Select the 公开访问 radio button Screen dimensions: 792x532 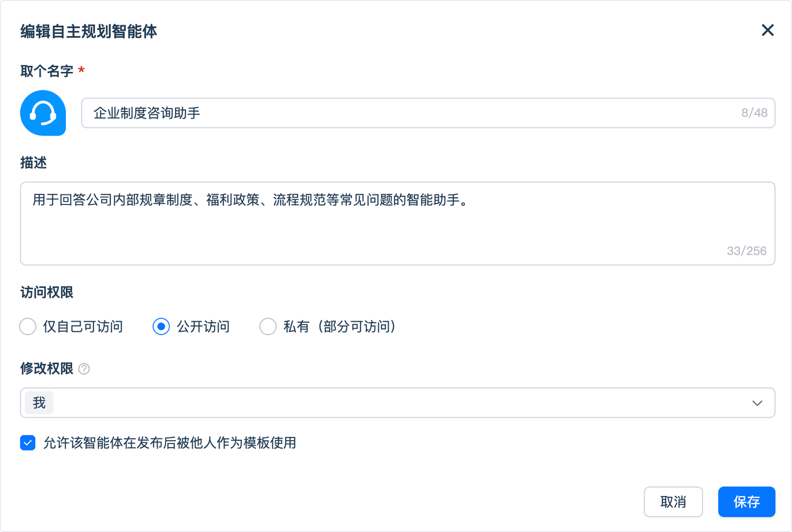click(161, 327)
